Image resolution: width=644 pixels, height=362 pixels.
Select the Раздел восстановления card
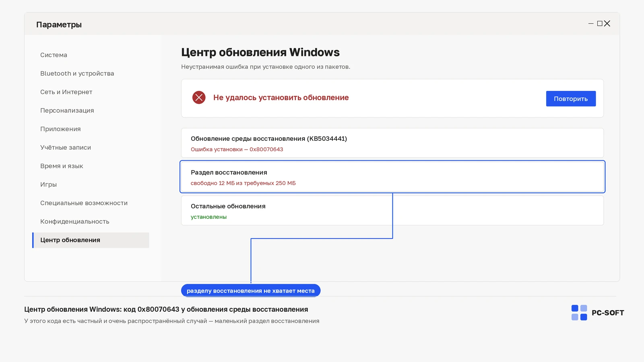(x=392, y=177)
